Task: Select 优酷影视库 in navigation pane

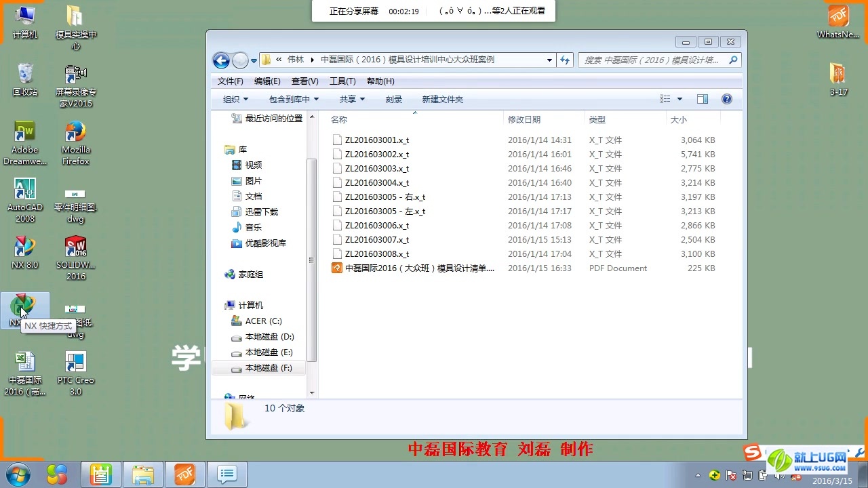Action: click(259, 243)
